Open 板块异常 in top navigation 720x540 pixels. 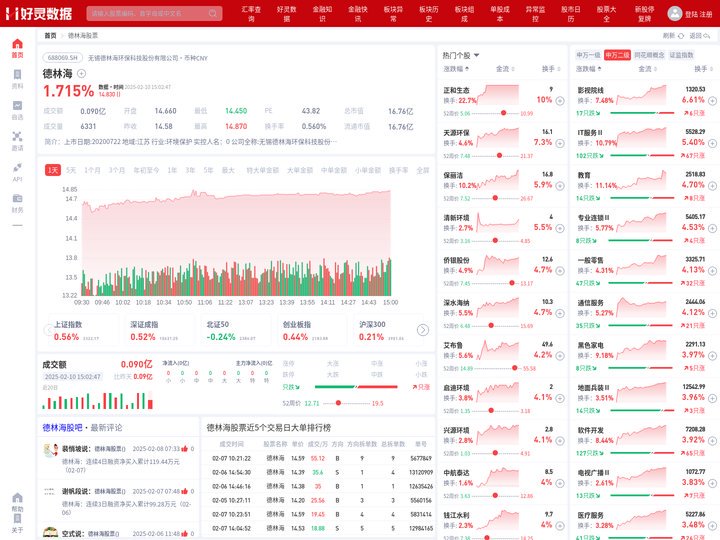point(393,13)
